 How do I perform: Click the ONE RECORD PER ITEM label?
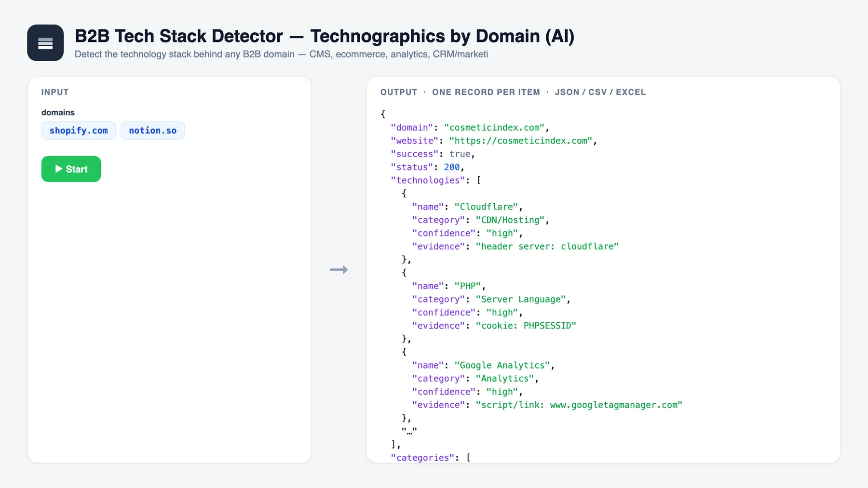coord(486,92)
